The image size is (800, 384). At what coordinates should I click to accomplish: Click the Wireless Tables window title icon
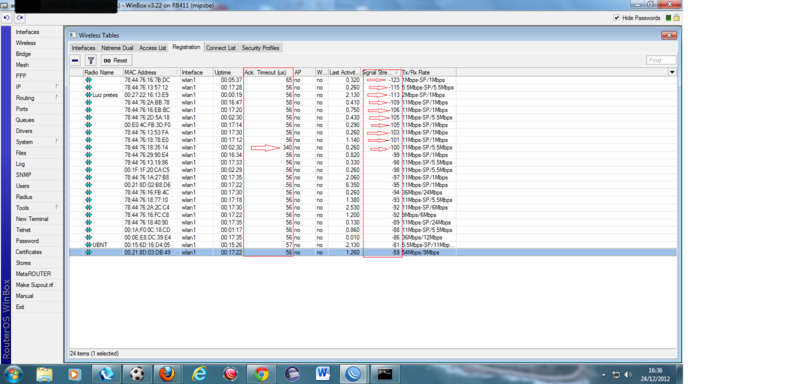tap(73, 35)
